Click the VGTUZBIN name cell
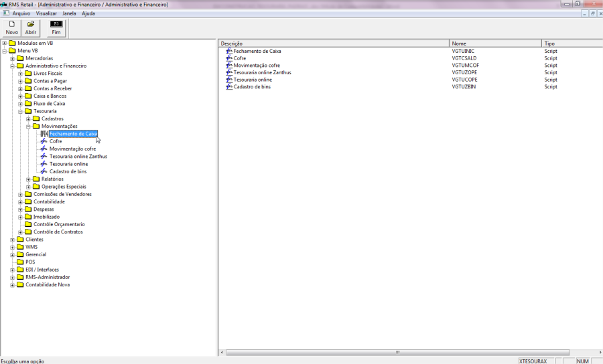Image resolution: width=603 pixels, height=364 pixels. [464, 87]
